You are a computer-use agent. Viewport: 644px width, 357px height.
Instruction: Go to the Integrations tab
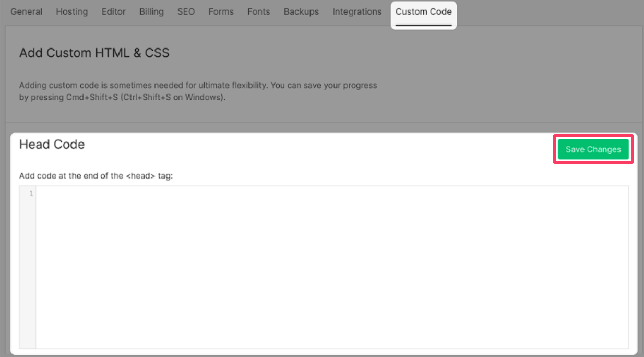pyautogui.click(x=357, y=11)
